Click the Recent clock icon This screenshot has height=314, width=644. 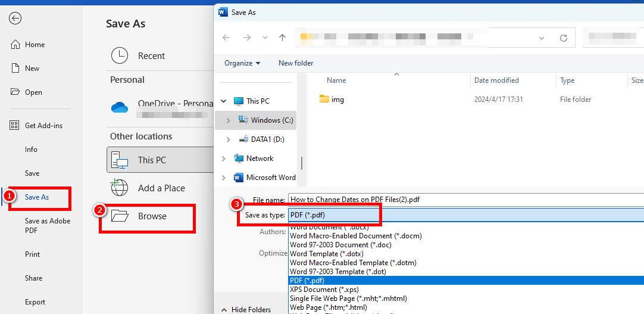[x=120, y=55]
